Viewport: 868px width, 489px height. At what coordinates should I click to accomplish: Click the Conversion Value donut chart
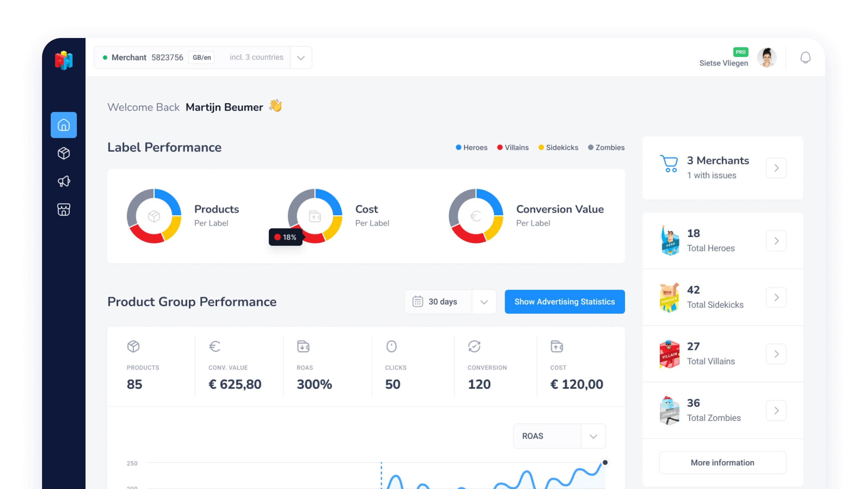point(476,216)
